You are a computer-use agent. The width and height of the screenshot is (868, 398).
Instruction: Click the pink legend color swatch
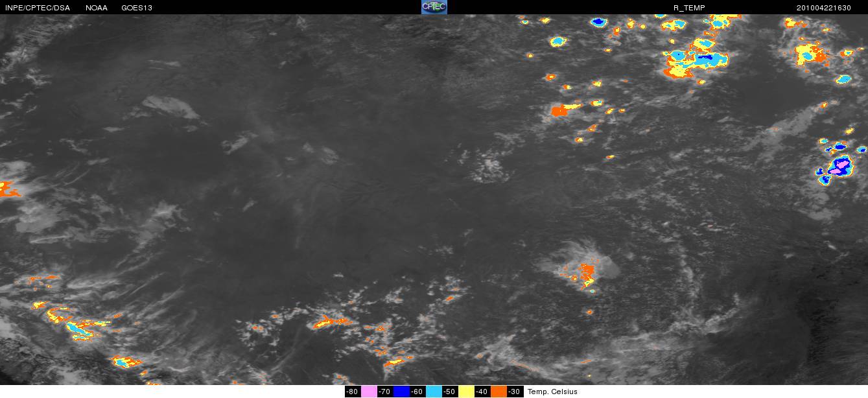[369, 392]
